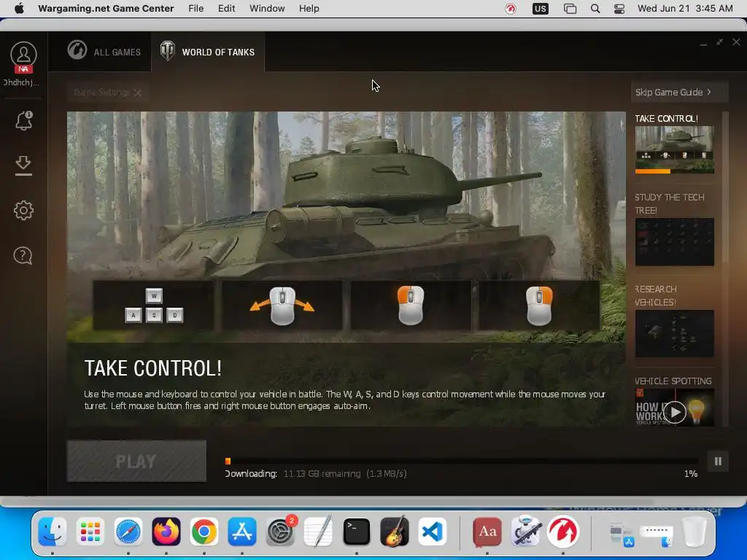
Task: Select the Take Control! guide thumbnail
Action: click(674, 149)
